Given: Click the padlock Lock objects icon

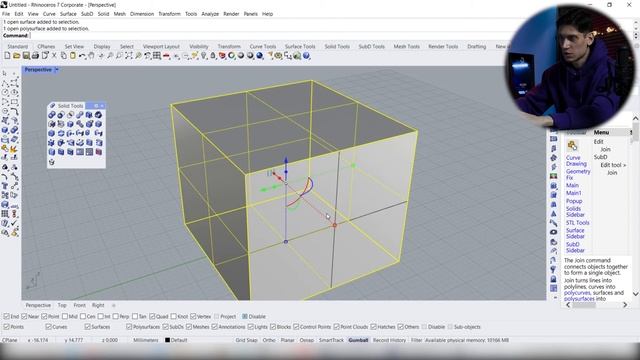Looking at the screenshot, I should click(213, 56).
